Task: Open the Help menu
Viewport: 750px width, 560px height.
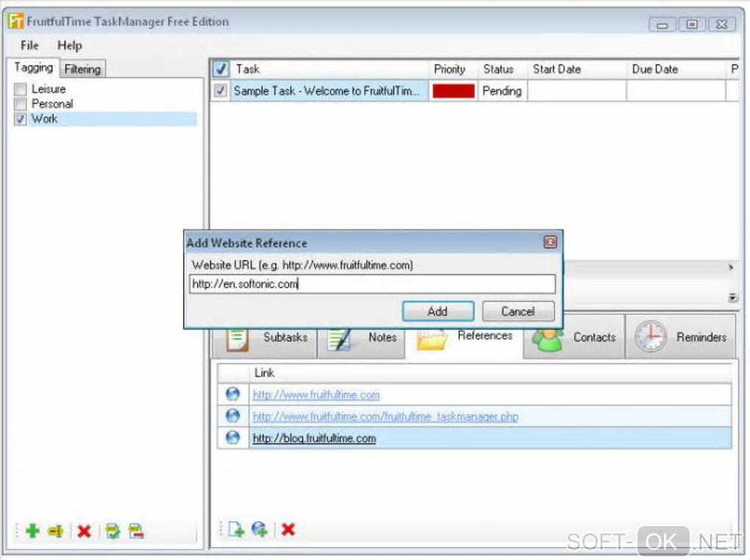Action: [x=70, y=46]
